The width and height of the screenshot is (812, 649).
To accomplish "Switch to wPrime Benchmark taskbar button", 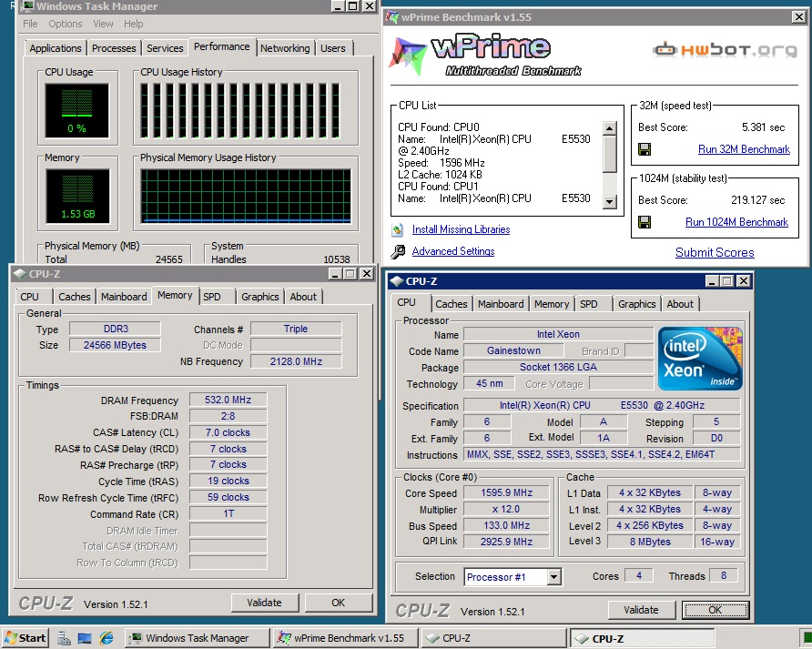I will pyautogui.click(x=345, y=638).
